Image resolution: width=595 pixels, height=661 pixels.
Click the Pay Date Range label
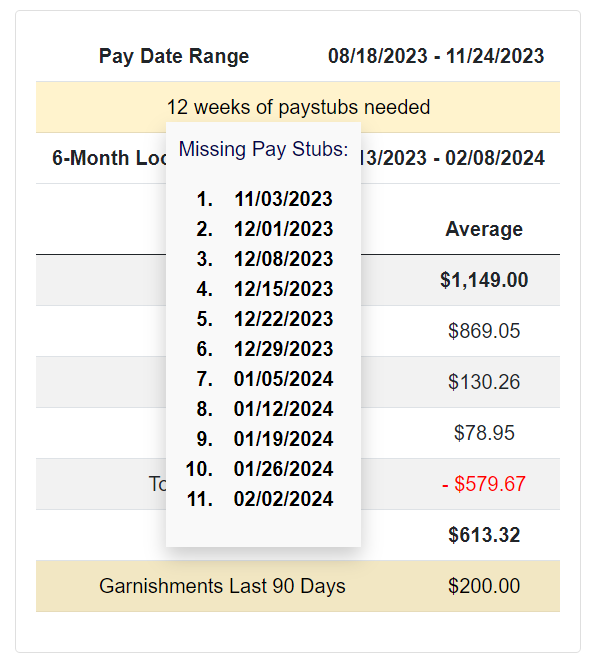tap(174, 56)
